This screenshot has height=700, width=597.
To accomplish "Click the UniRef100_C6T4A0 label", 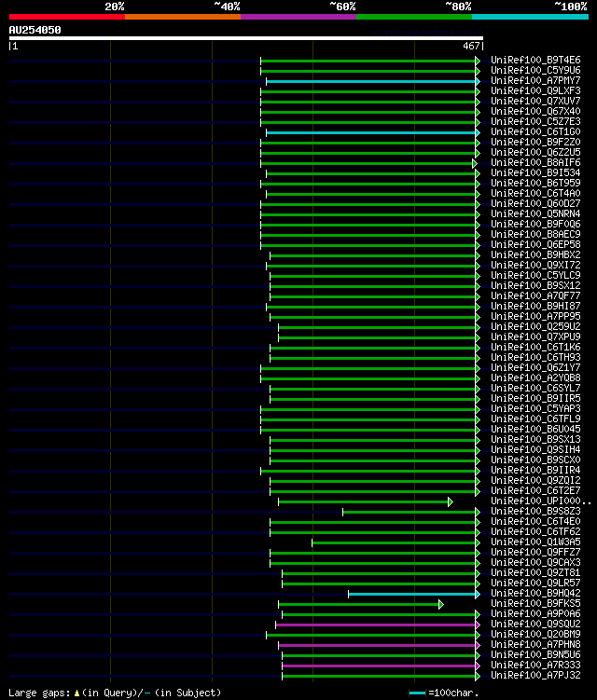I will pyautogui.click(x=535, y=193).
